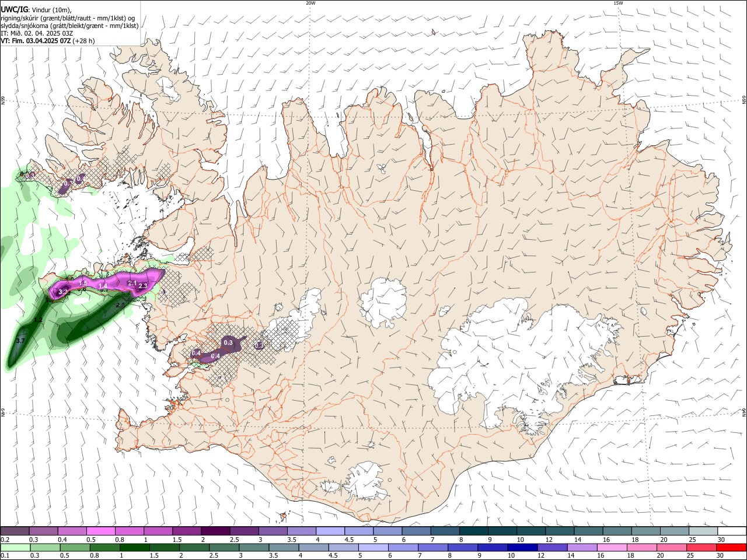Click the '20W' longitude label

tap(310, 3)
